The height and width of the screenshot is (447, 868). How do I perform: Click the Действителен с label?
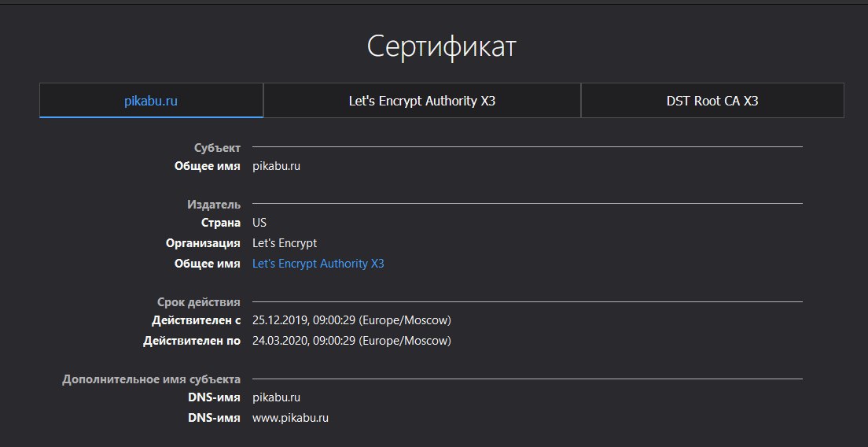[x=196, y=320]
